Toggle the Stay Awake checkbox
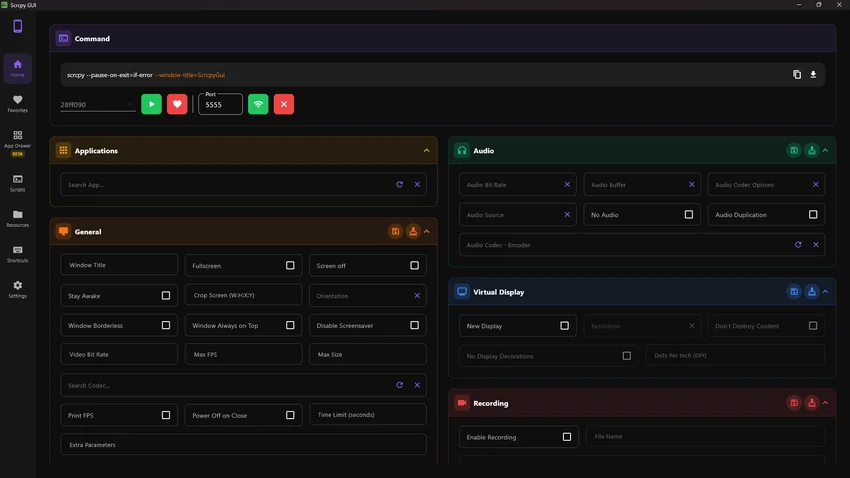Screen dimensions: 850x478 [166, 295]
